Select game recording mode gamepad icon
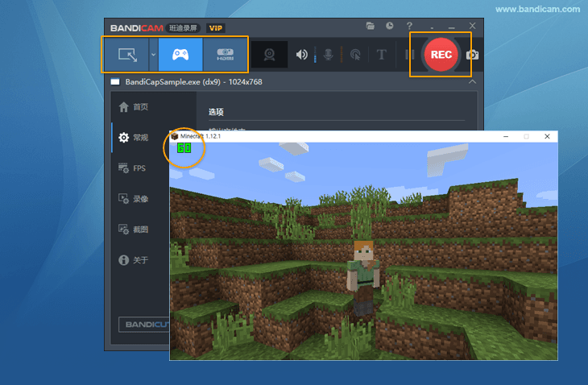Viewport: 588px width, 385px height. click(180, 55)
